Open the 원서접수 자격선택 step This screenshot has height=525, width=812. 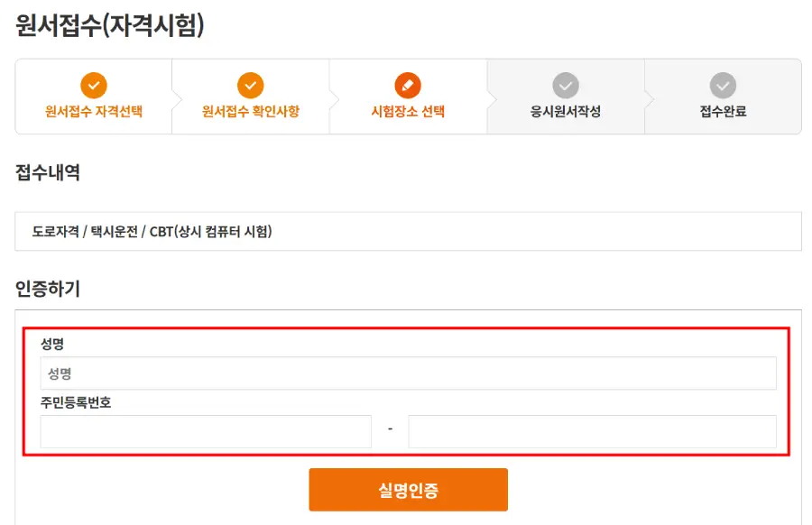(x=94, y=115)
